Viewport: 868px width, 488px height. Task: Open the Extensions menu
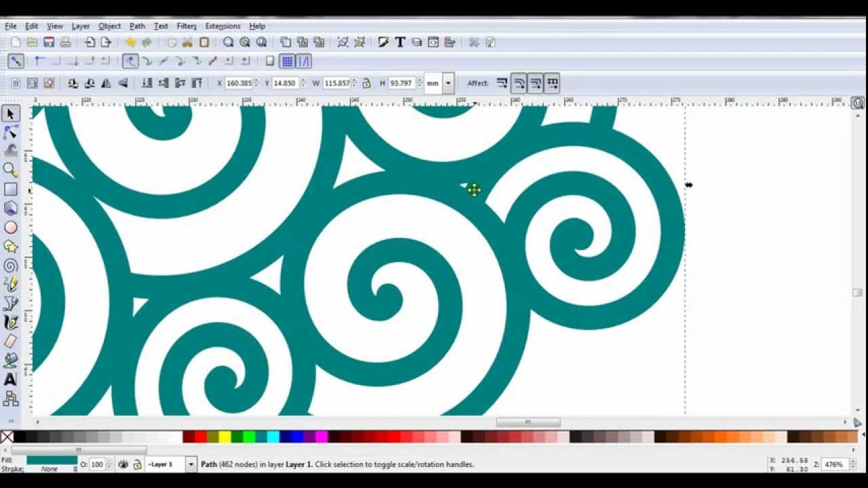click(x=222, y=26)
